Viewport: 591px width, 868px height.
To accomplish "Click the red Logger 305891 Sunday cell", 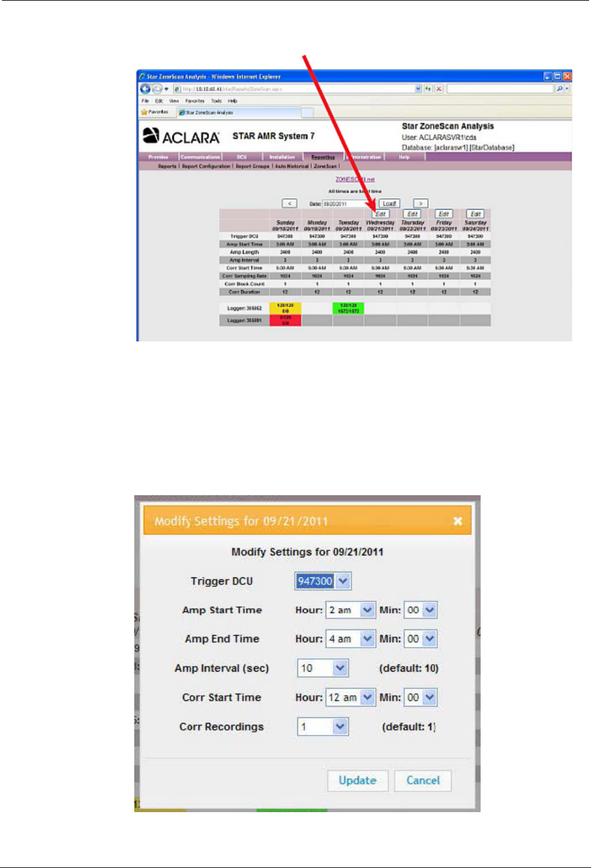I will click(x=285, y=321).
